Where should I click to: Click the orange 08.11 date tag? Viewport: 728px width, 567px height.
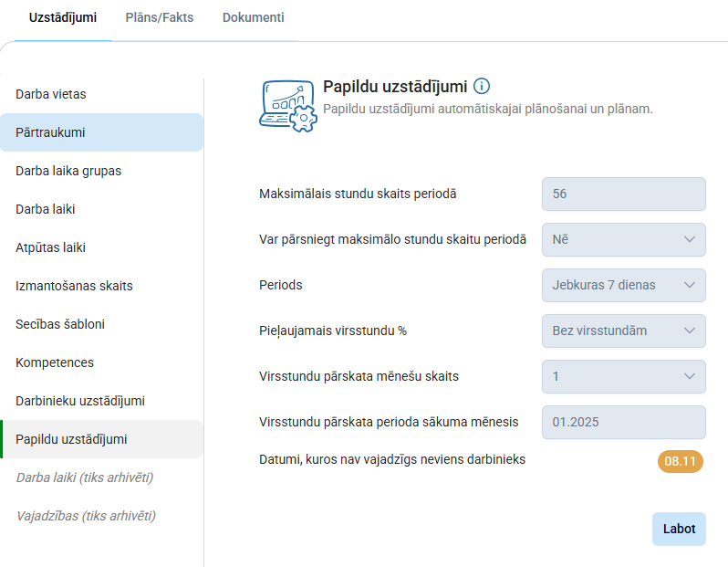(x=680, y=461)
